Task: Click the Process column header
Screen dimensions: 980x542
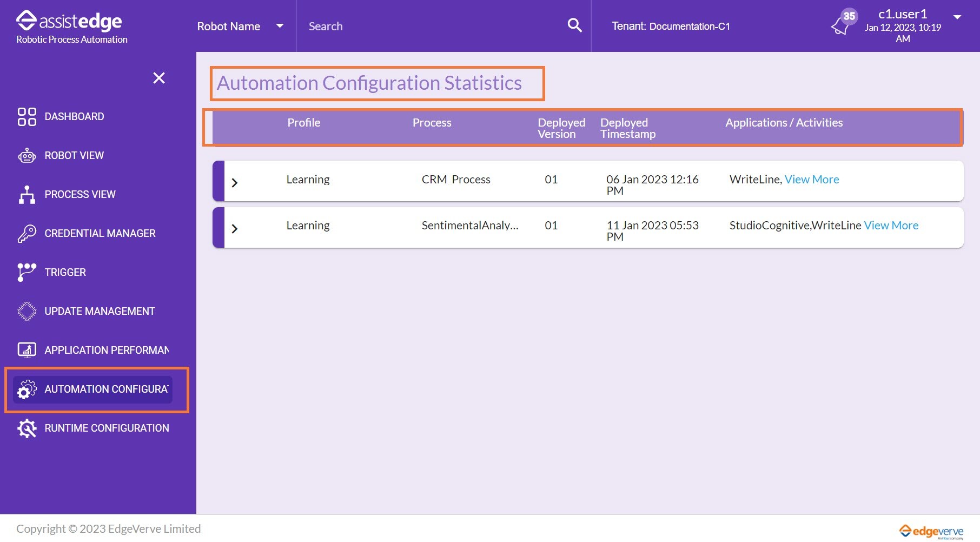Action: (x=432, y=123)
